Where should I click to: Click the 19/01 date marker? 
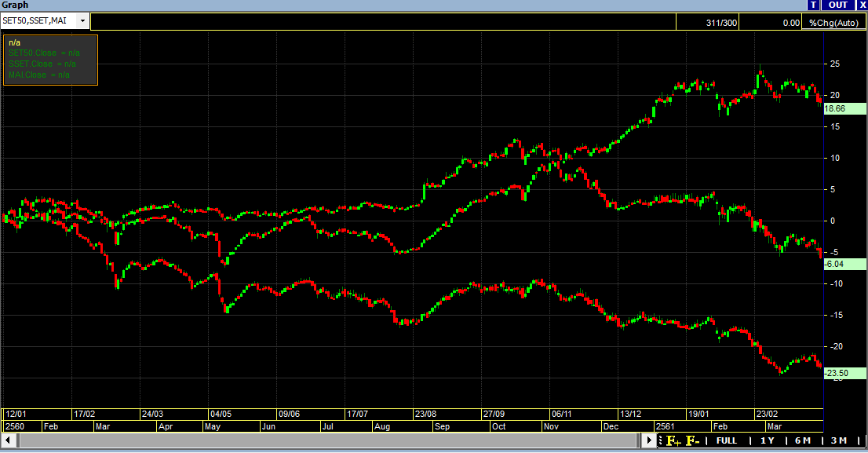[x=698, y=415]
